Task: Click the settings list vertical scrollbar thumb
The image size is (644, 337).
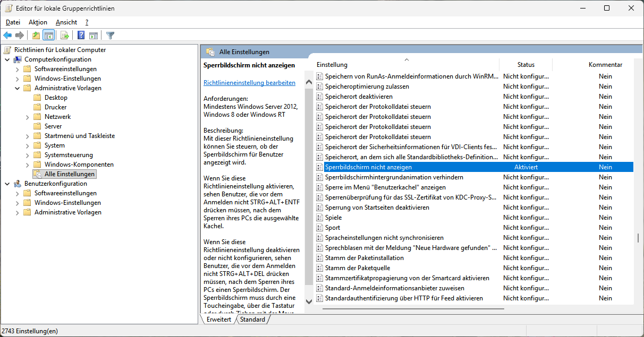Action: pos(638,238)
